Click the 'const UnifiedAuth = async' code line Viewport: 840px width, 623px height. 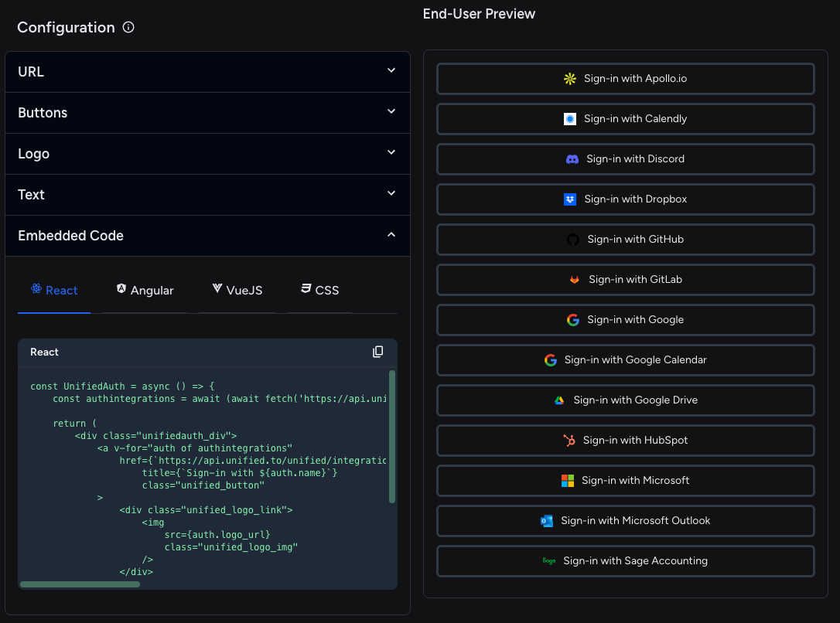tap(122, 386)
